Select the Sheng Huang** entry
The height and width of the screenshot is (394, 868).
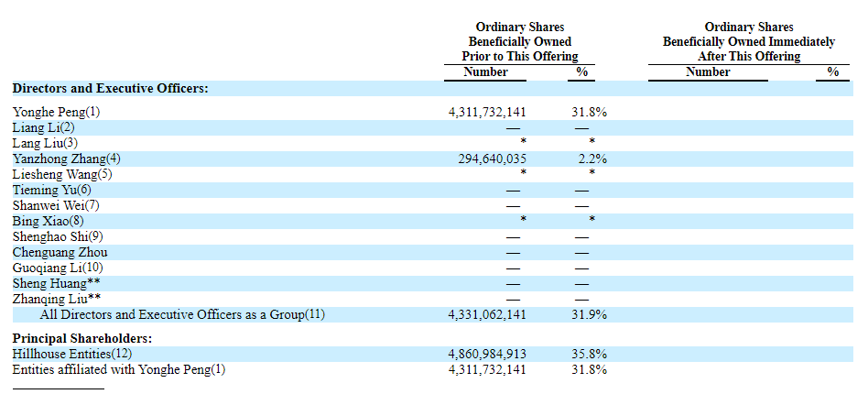pos(56,283)
